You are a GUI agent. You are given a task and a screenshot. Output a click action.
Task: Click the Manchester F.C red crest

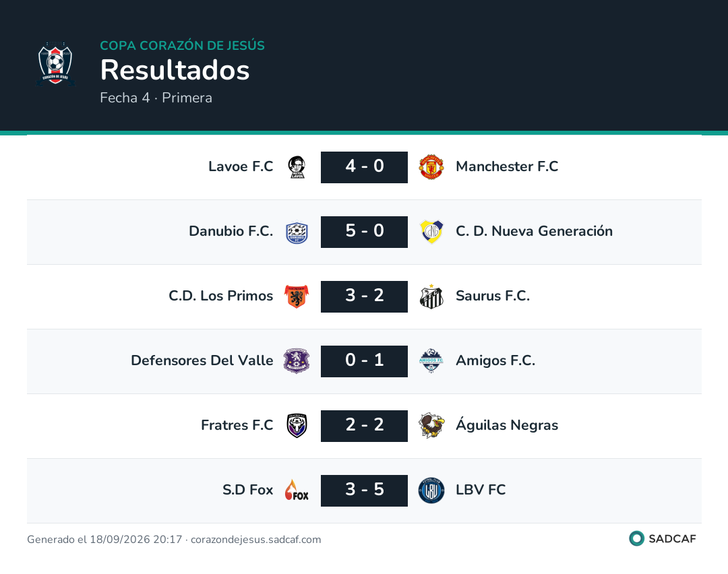[431, 167]
